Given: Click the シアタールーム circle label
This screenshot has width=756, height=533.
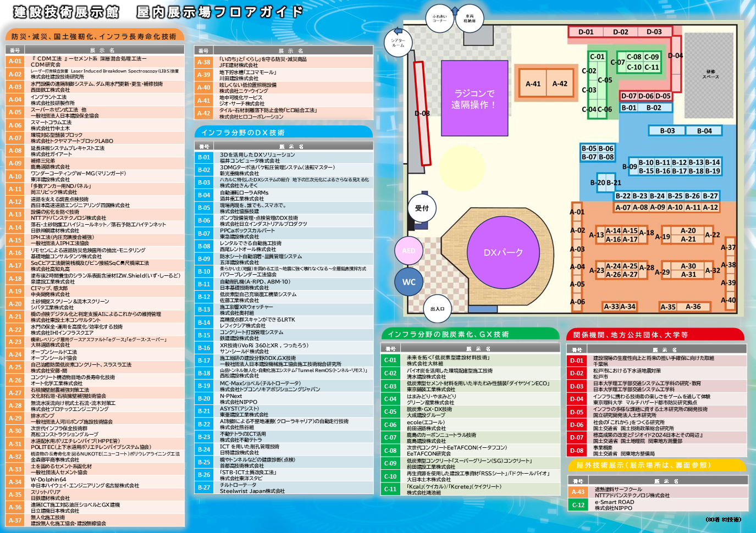Looking at the screenshot, I should [398, 42].
